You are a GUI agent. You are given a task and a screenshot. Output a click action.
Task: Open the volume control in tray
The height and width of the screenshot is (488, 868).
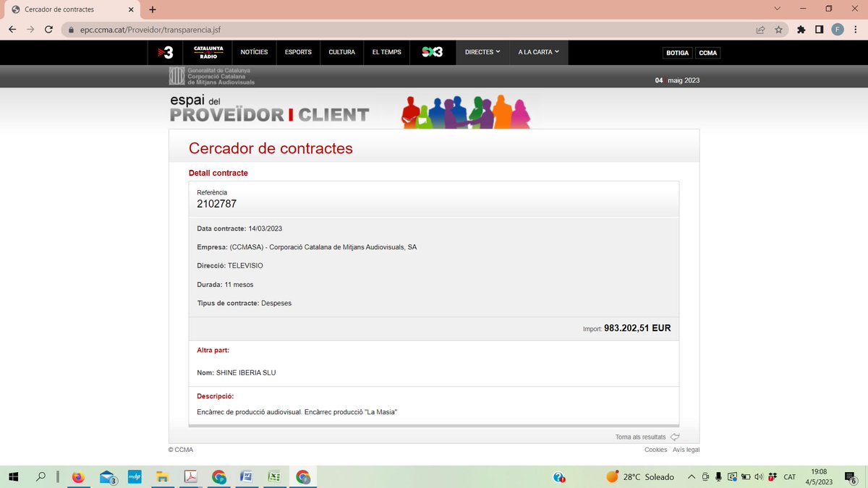click(x=759, y=477)
